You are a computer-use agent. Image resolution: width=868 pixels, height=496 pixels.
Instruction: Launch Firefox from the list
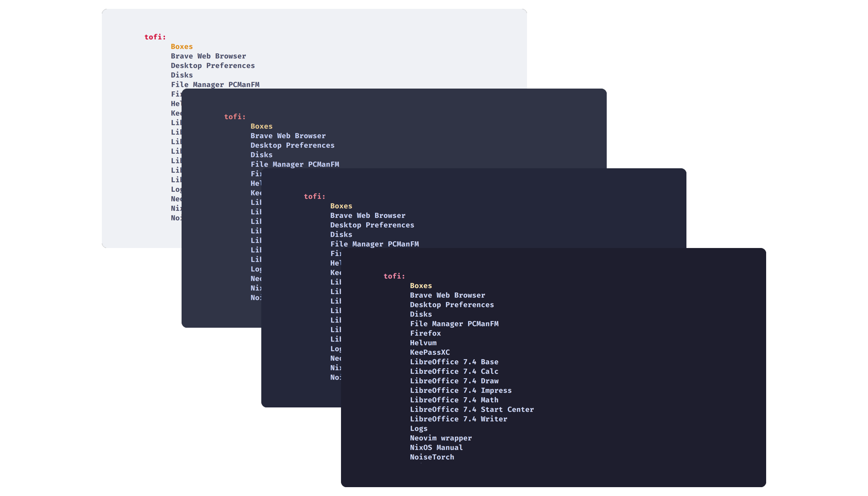tap(425, 333)
